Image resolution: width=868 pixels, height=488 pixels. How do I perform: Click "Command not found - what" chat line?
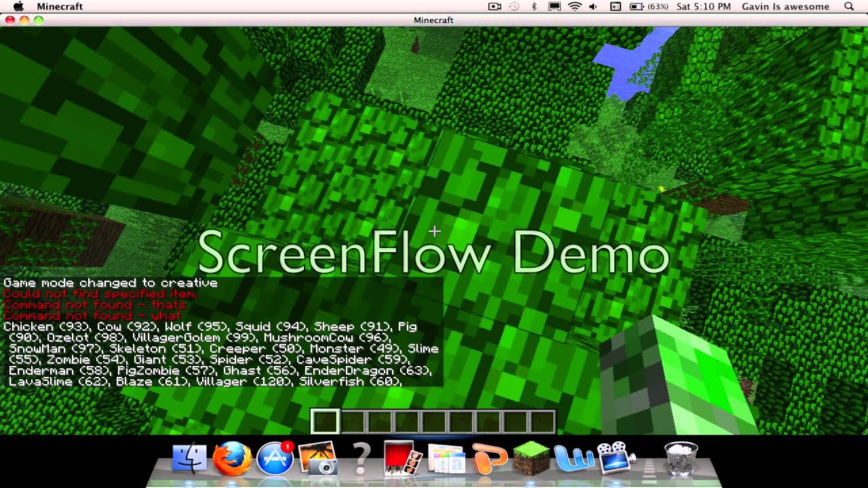click(x=92, y=316)
